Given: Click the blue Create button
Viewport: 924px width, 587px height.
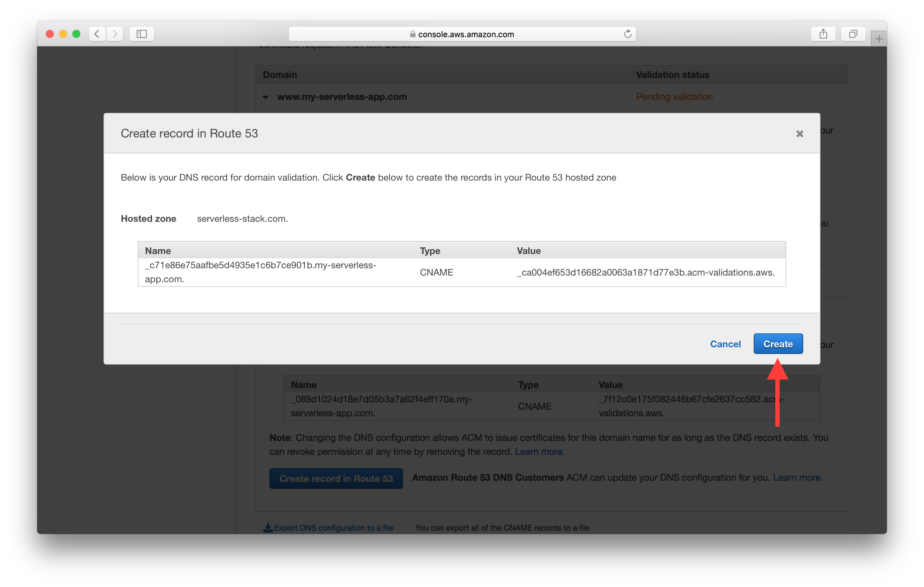Looking at the screenshot, I should (x=778, y=344).
